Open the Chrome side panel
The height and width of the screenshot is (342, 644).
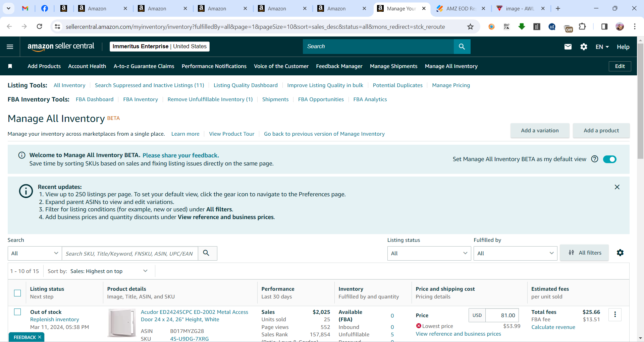tap(604, 26)
